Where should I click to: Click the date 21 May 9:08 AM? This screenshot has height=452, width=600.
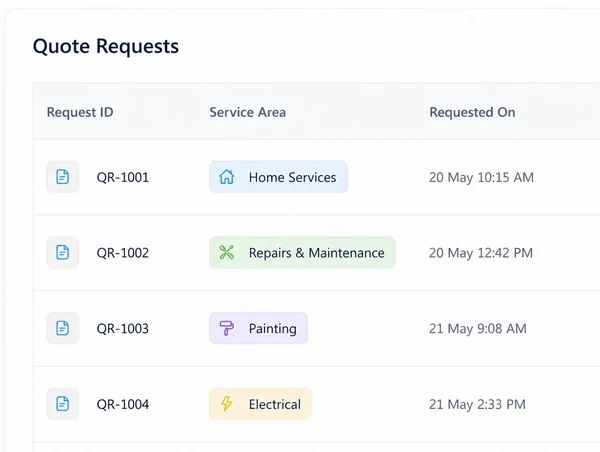tap(478, 328)
